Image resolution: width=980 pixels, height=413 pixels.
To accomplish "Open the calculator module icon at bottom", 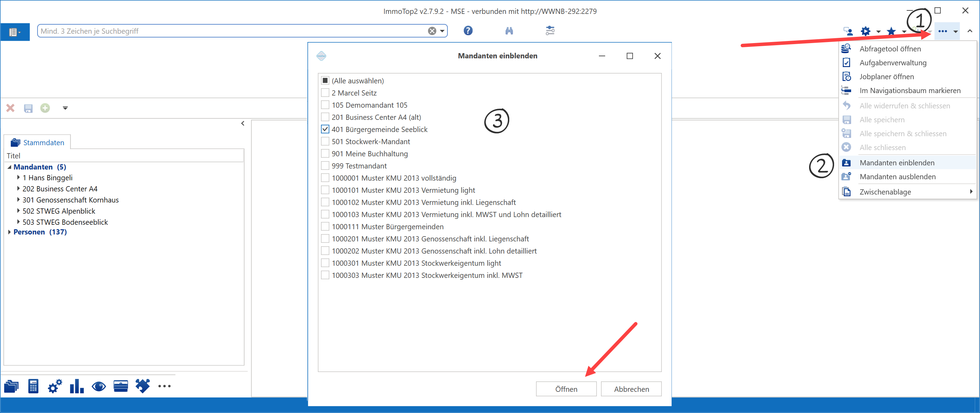I will [x=33, y=386].
